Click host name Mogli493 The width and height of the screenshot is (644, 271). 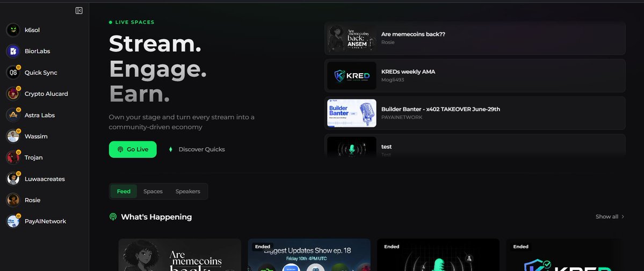click(393, 80)
